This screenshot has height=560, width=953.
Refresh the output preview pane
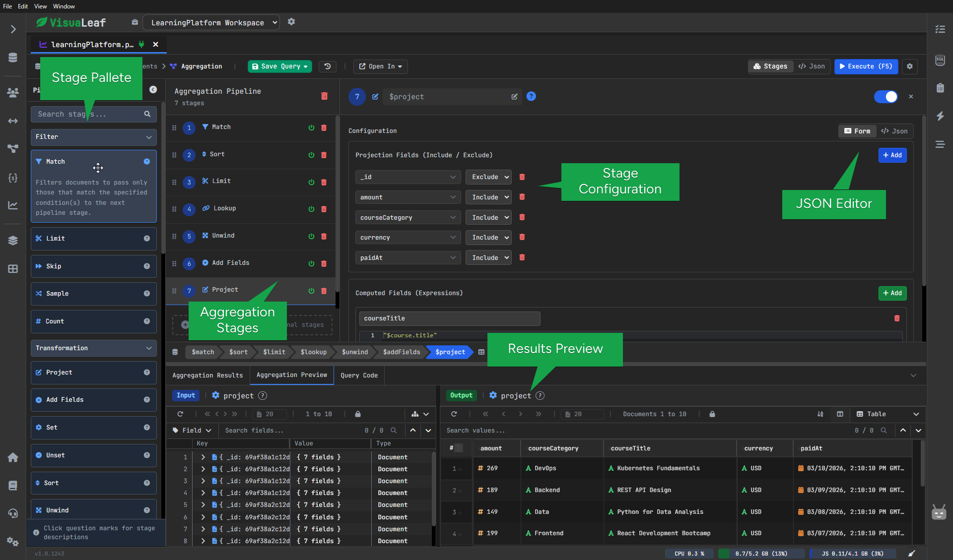(454, 414)
